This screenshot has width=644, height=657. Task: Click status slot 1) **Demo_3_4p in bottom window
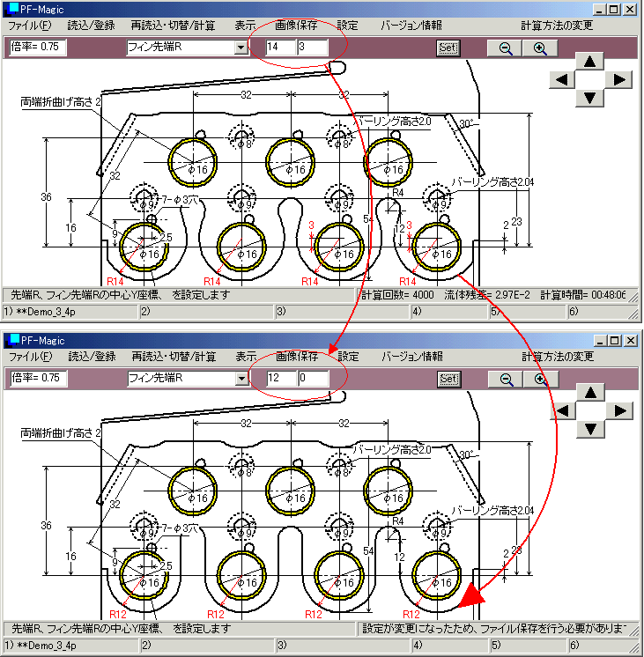coord(70,646)
